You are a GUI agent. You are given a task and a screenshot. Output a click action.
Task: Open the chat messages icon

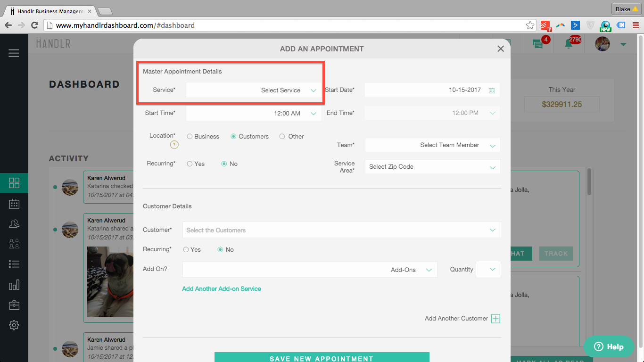coord(537,44)
